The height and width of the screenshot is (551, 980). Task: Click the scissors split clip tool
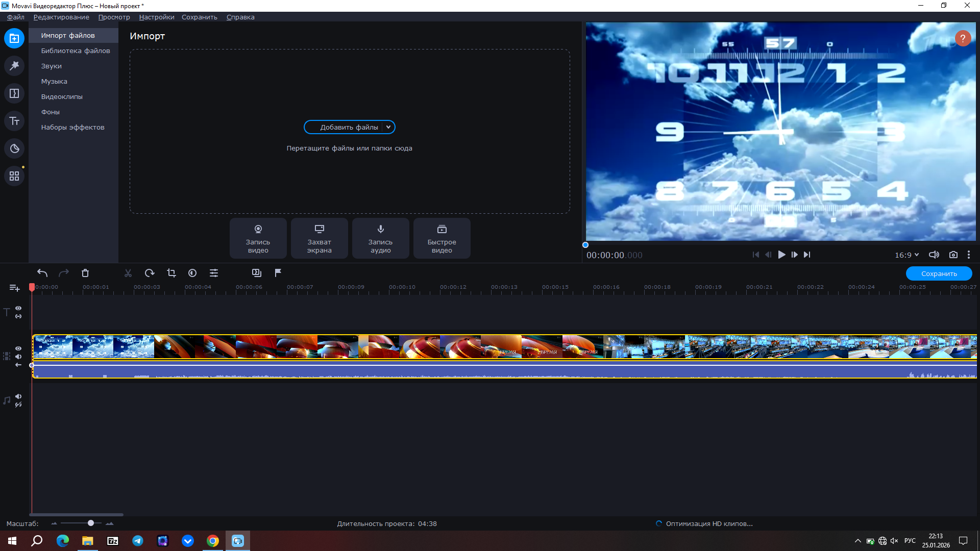128,273
